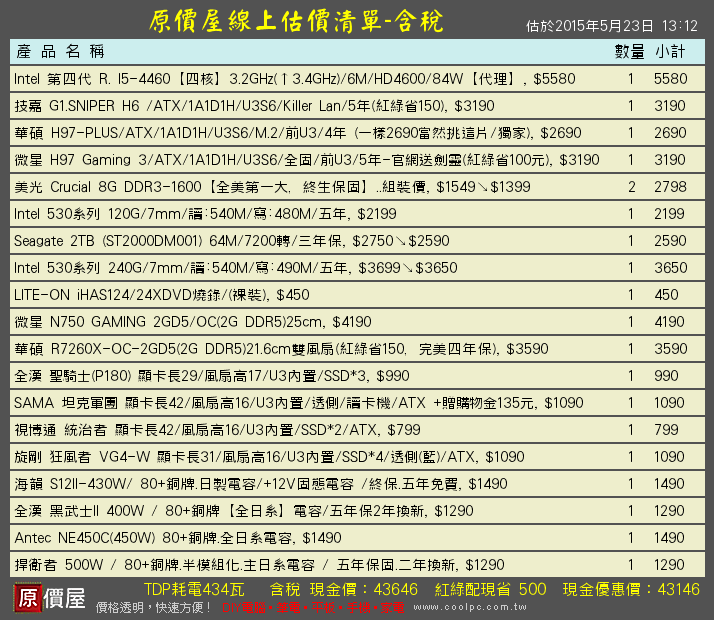714x620 pixels.
Task: Click the Intel 530 120G SSD row
Action: pos(357,214)
